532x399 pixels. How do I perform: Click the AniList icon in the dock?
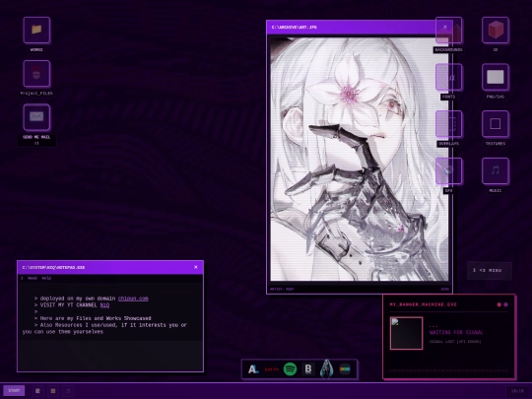(253, 369)
